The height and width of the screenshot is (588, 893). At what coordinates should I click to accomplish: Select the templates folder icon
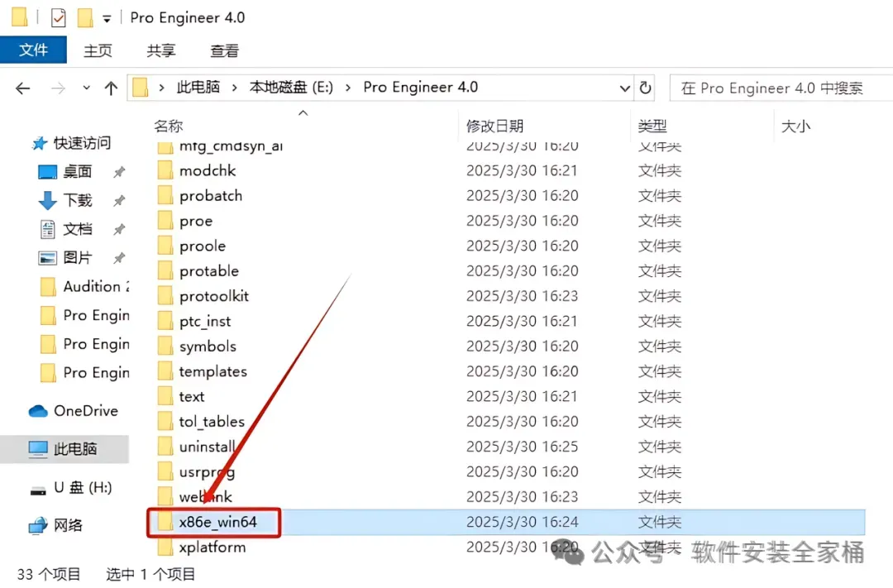click(x=165, y=371)
